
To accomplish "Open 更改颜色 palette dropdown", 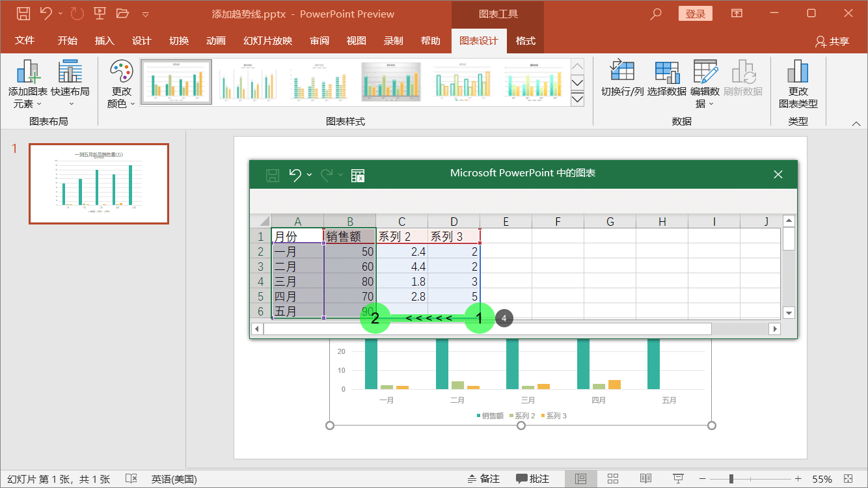I will pos(121,85).
